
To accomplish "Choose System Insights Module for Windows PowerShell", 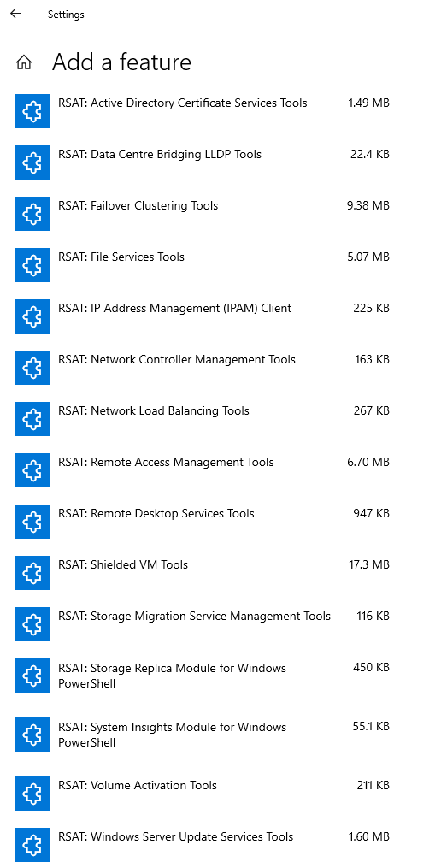I will tap(203, 735).
